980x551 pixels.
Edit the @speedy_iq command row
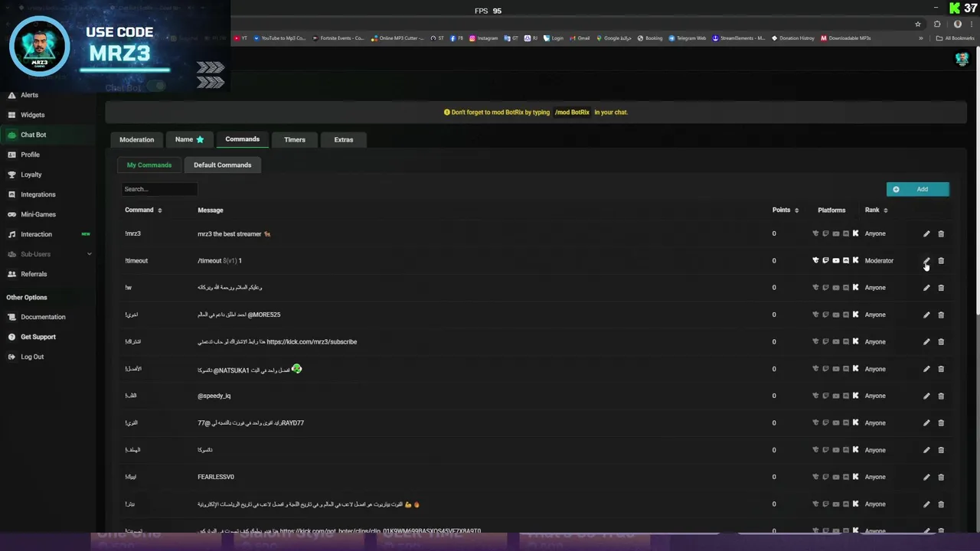[x=926, y=396]
